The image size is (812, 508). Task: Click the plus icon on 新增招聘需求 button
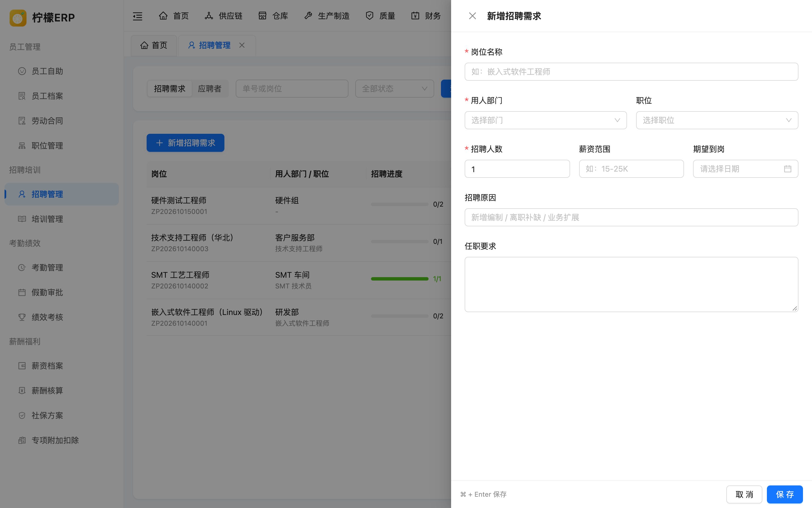(160, 143)
